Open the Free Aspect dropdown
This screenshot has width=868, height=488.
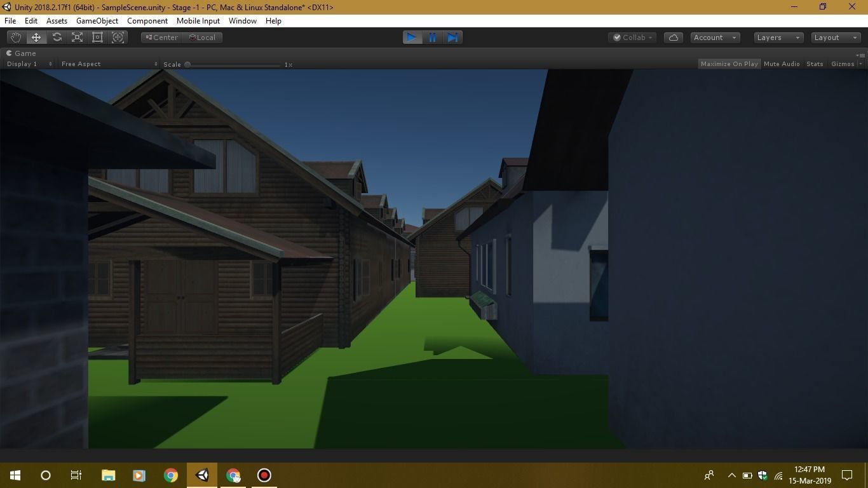click(x=109, y=64)
